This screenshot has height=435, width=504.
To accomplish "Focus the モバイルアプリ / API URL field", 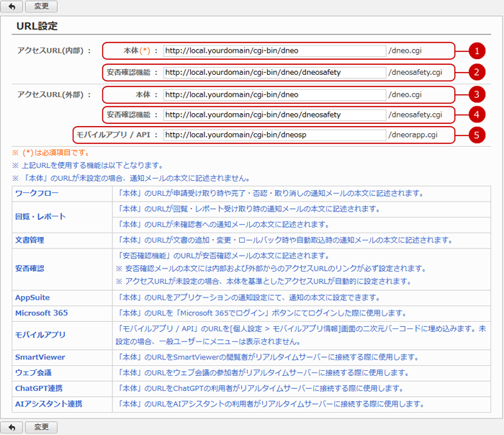I will tap(274, 135).
